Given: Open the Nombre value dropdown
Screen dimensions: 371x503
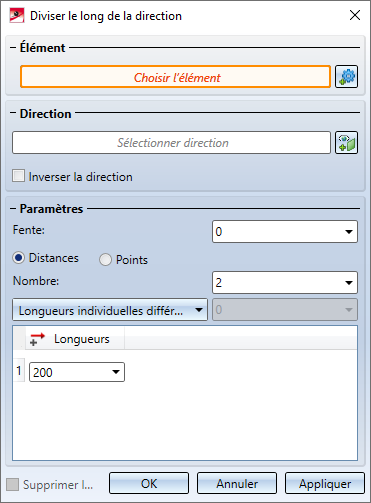Looking at the screenshot, I should tap(349, 283).
